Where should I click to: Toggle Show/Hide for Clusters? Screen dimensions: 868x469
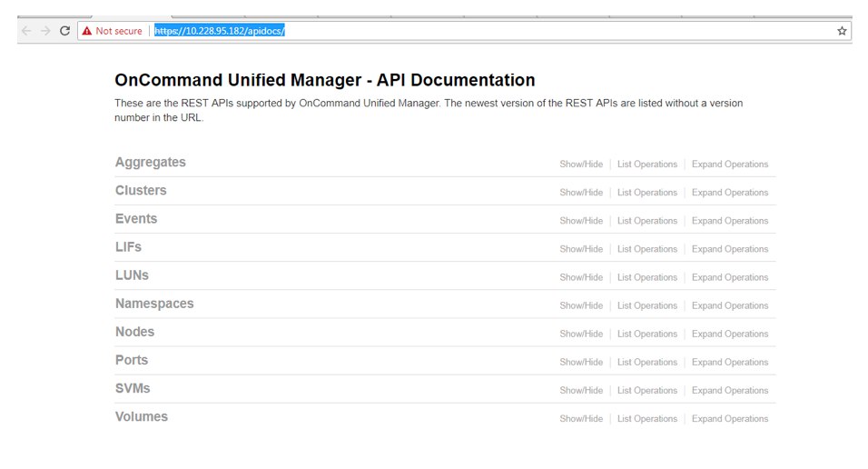click(581, 193)
